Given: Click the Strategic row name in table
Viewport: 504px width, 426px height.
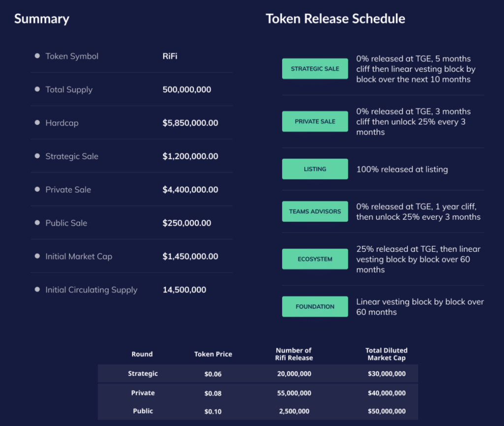Looking at the screenshot, I should 143,374.
